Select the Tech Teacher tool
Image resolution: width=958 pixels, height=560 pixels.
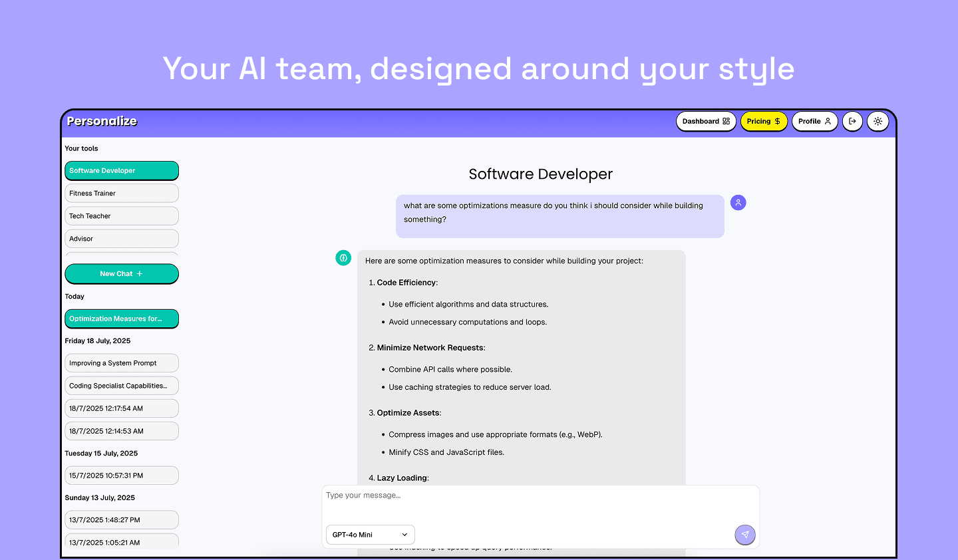coord(121,216)
